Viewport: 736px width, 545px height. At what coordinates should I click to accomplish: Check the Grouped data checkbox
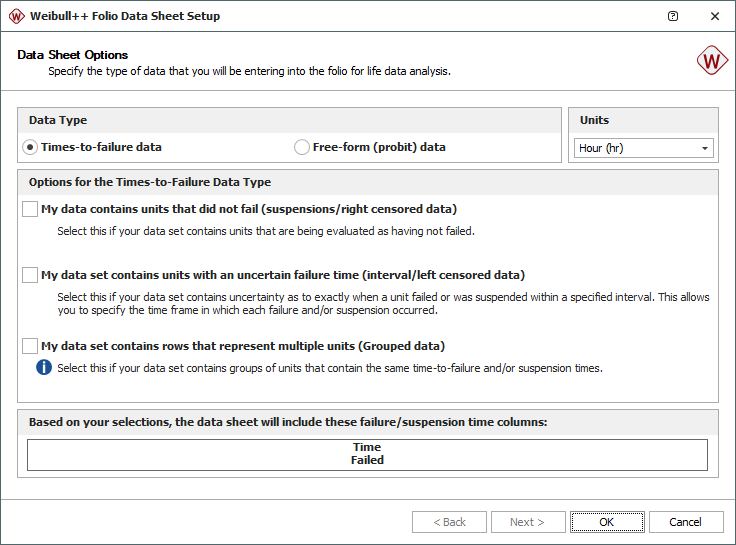(30, 346)
